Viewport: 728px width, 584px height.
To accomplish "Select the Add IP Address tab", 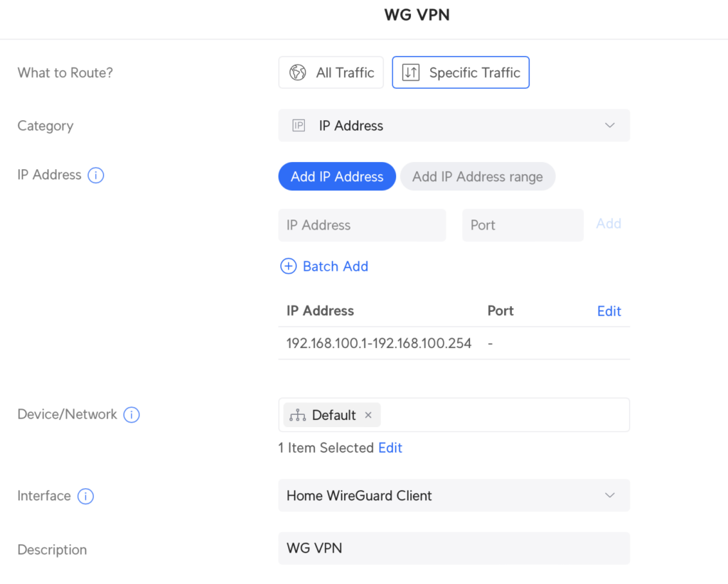I will click(337, 176).
